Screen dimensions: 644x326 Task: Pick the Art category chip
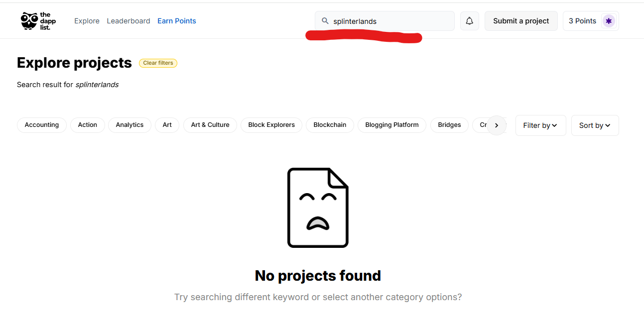167,125
